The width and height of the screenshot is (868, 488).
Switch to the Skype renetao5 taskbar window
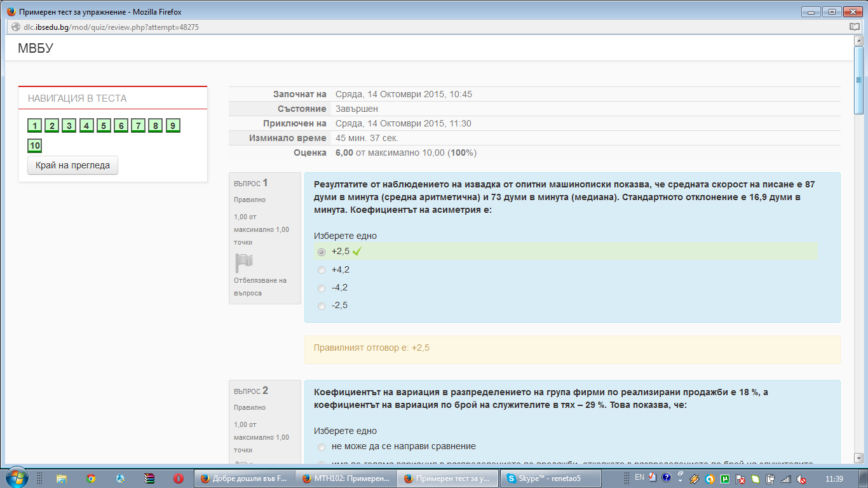[x=550, y=478]
